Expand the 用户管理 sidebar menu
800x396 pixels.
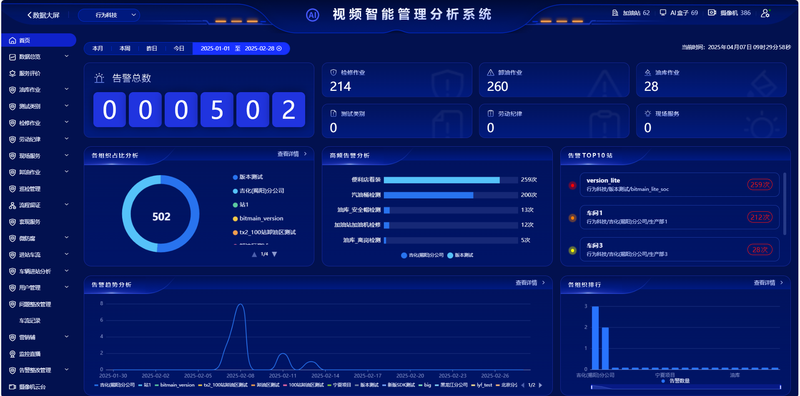[38, 288]
